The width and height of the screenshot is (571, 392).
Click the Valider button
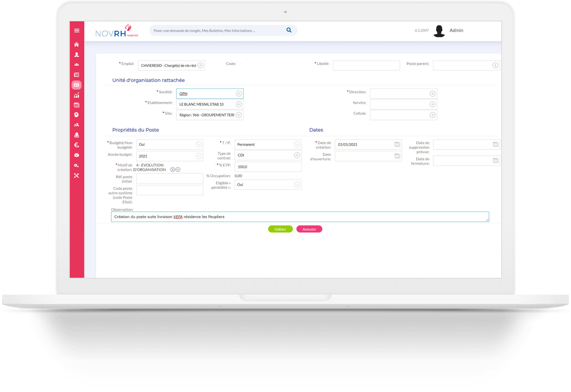pyautogui.click(x=280, y=229)
